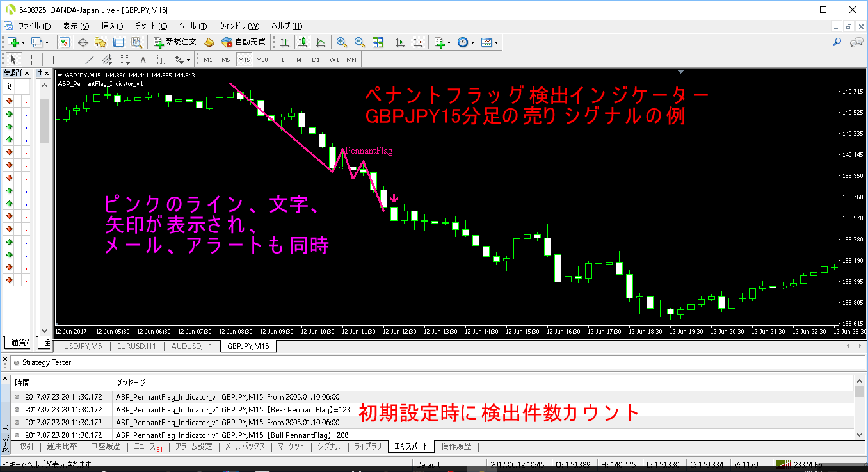Screen dimensions: 868x472
Task: Toggle chart auto scroll icon
Action: [400, 42]
